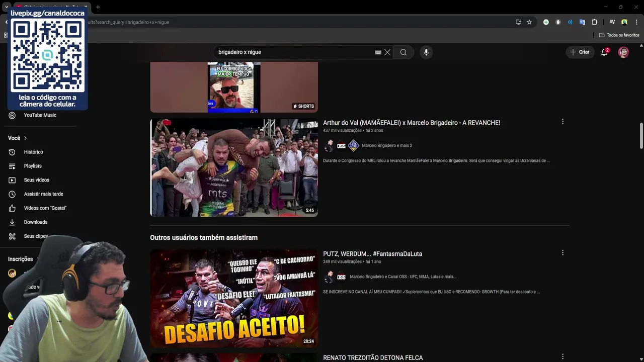644x362 pixels.
Task: Click 249 mil visualizações text
Action: (342, 262)
